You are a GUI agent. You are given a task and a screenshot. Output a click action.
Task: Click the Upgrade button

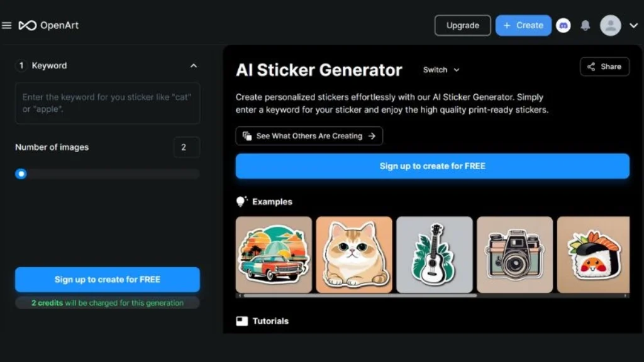pos(462,25)
